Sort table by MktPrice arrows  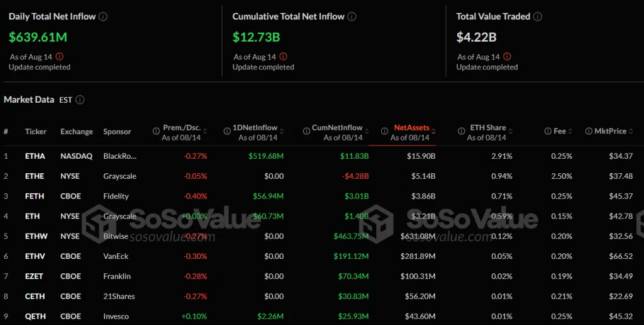(631, 131)
